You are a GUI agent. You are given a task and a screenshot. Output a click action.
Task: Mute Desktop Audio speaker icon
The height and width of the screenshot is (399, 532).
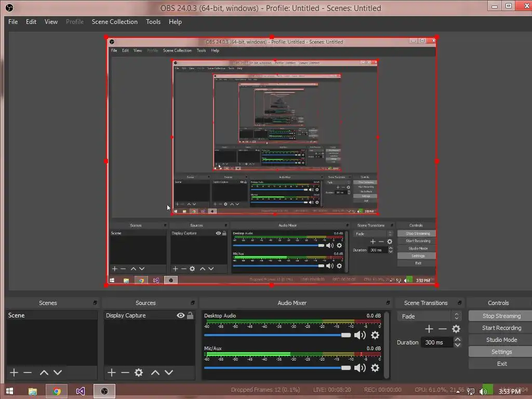(360, 335)
